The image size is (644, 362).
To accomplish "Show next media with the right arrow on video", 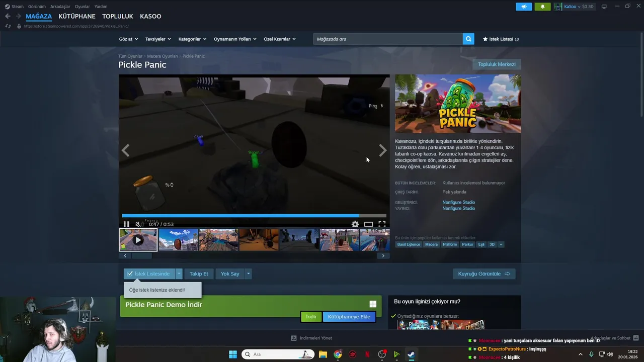I will [x=383, y=150].
